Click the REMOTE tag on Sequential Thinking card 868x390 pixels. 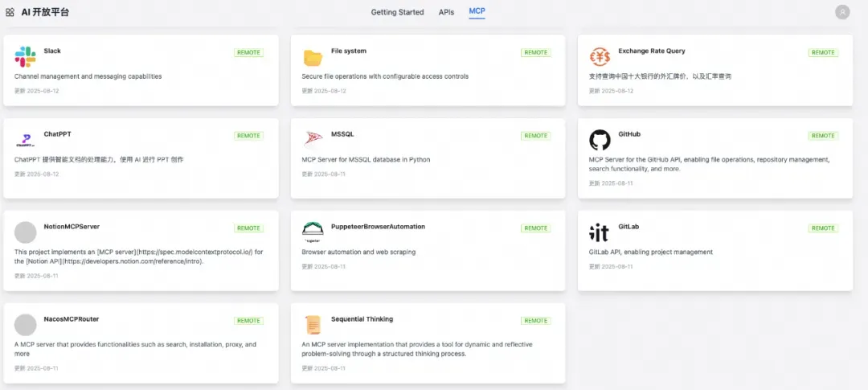[x=536, y=321]
